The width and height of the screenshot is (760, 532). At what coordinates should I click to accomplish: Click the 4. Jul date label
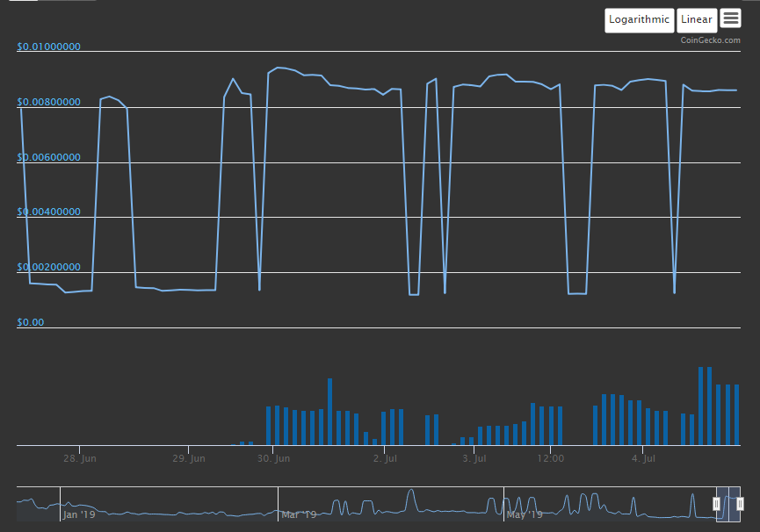click(643, 458)
